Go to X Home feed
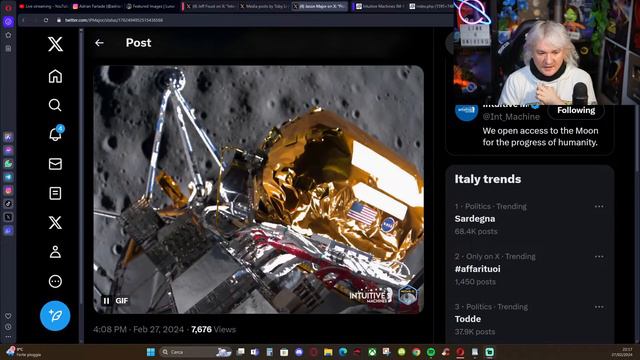640x360 pixels. [x=55, y=76]
